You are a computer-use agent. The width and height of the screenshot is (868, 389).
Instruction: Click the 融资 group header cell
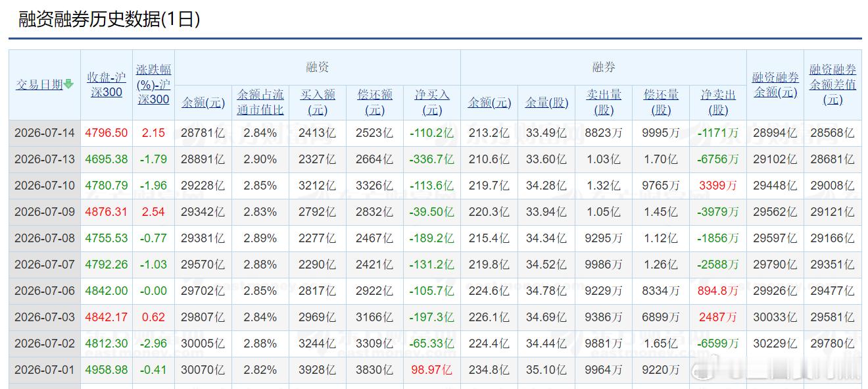point(318,67)
